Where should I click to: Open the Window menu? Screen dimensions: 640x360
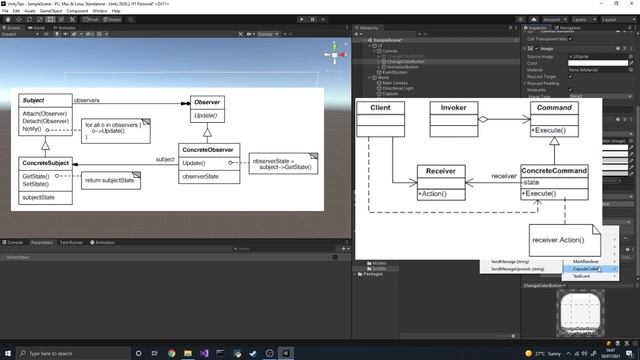(x=100, y=11)
